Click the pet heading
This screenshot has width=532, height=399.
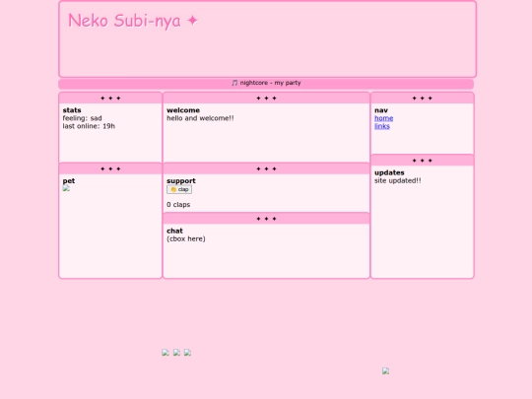point(69,181)
